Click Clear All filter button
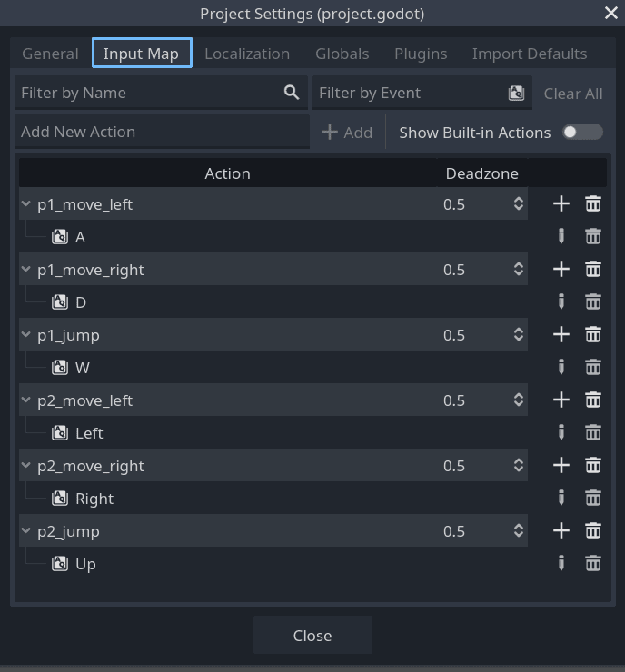 point(573,94)
